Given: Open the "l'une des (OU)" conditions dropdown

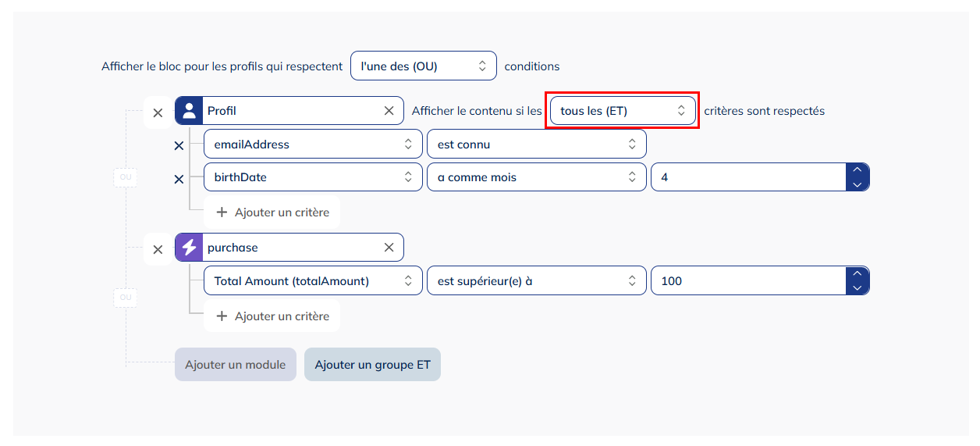Looking at the screenshot, I should point(423,66).
